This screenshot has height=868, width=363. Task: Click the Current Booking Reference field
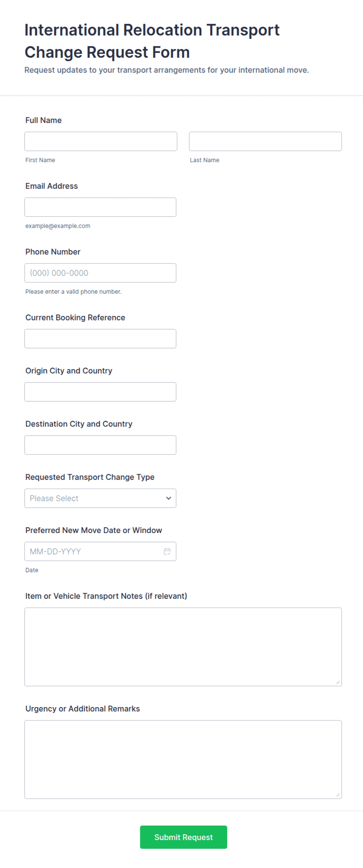point(100,339)
